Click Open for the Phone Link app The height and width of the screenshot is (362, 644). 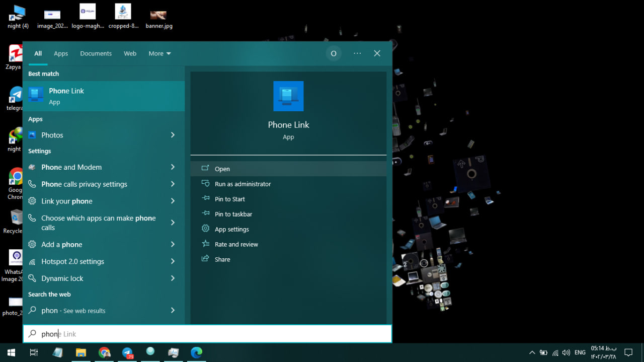(x=222, y=169)
